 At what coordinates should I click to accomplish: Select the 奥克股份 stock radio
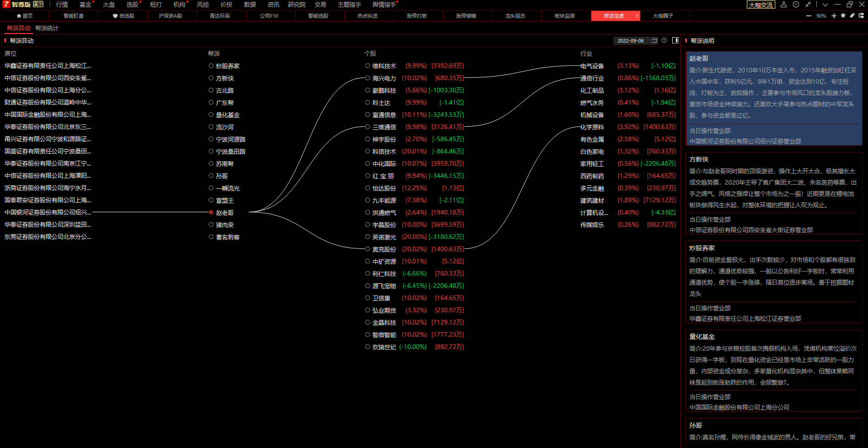coord(368,249)
